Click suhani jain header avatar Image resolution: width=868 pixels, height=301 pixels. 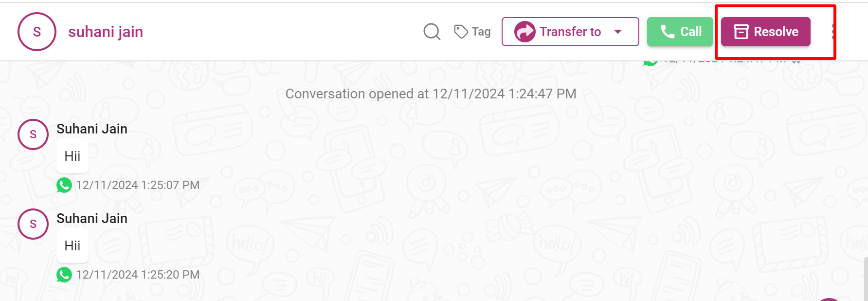[x=37, y=32]
